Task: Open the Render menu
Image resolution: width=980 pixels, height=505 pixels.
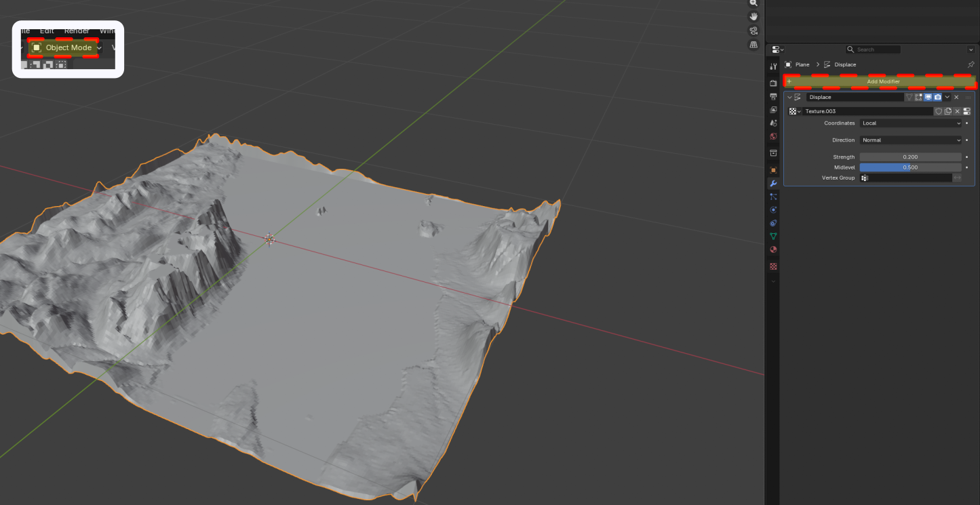Action: point(77,31)
